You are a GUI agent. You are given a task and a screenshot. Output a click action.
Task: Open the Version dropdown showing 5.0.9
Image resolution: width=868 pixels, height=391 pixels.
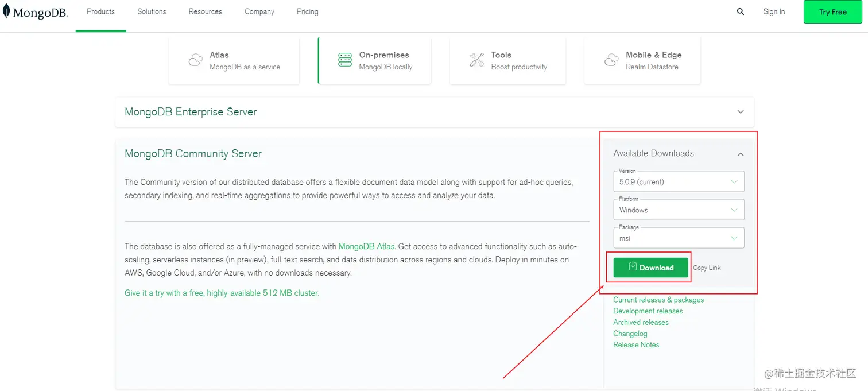[679, 181]
